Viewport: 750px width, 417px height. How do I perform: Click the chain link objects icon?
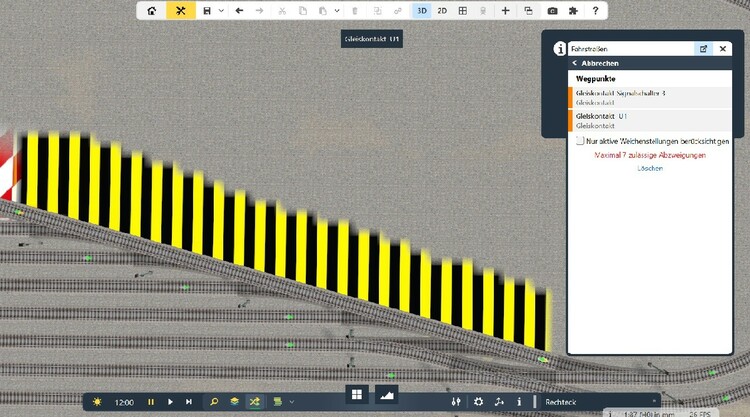(x=397, y=11)
